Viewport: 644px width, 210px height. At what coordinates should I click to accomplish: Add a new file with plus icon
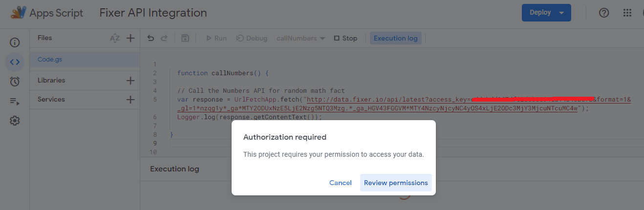(130, 38)
